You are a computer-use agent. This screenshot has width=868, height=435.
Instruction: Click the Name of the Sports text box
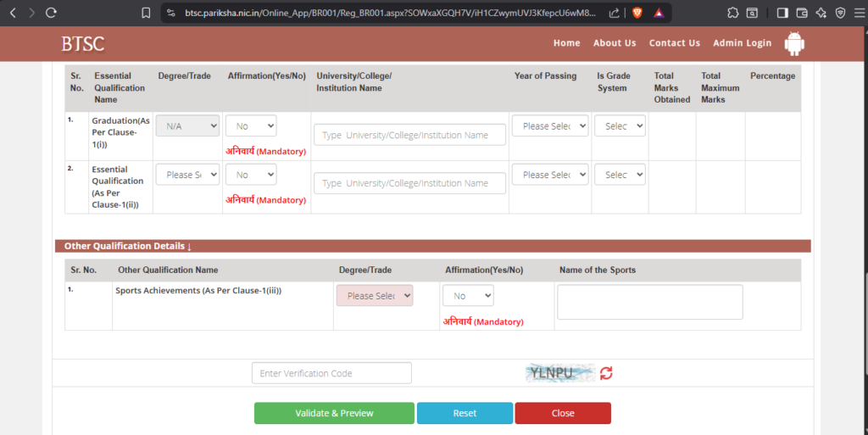pos(649,302)
